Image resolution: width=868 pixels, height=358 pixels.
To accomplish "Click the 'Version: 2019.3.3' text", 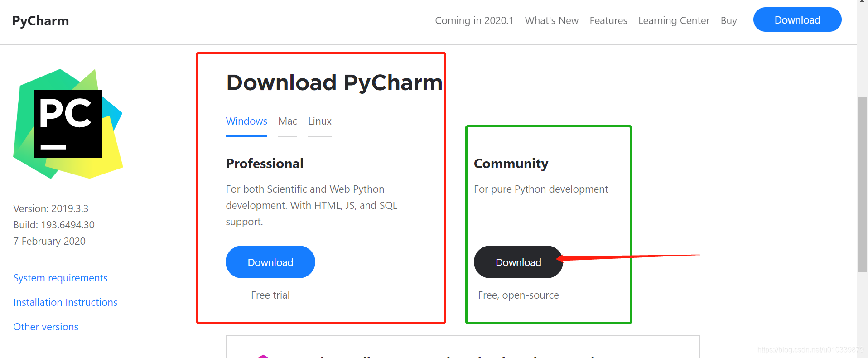I will point(51,208).
